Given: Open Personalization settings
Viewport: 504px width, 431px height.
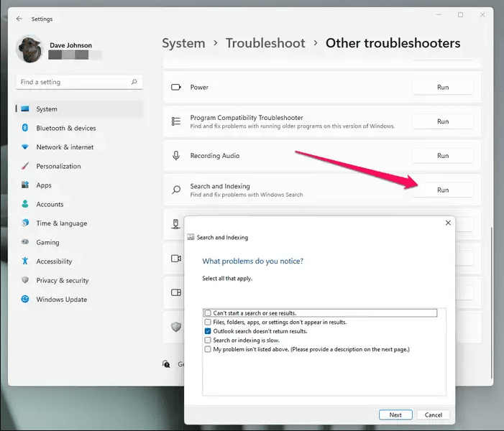Looking at the screenshot, I should 58,166.
